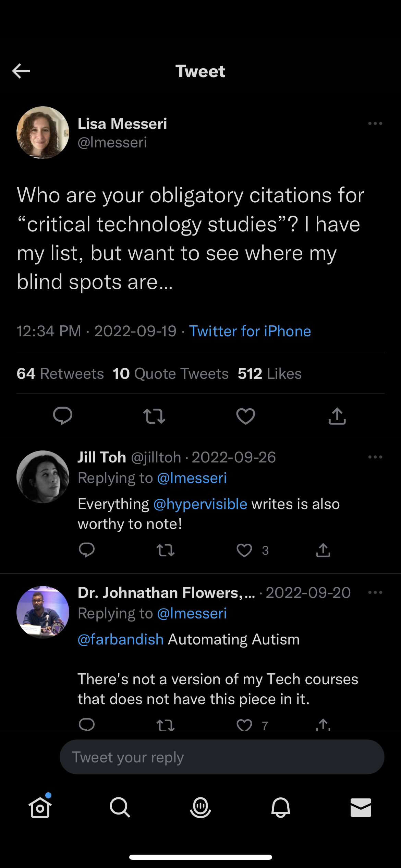Tap the back arrow icon
This screenshot has width=401, height=868.
pyautogui.click(x=21, y=71)
